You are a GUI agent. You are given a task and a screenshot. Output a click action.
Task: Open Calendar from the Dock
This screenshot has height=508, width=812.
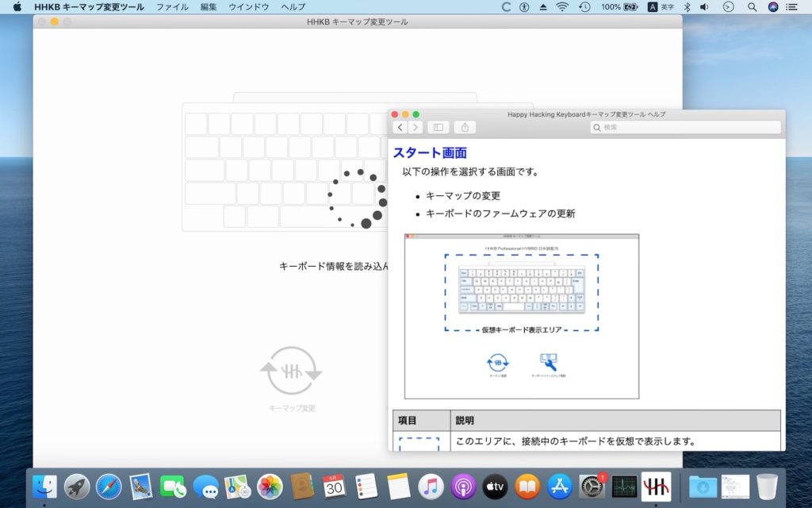[x=334, y=487]
